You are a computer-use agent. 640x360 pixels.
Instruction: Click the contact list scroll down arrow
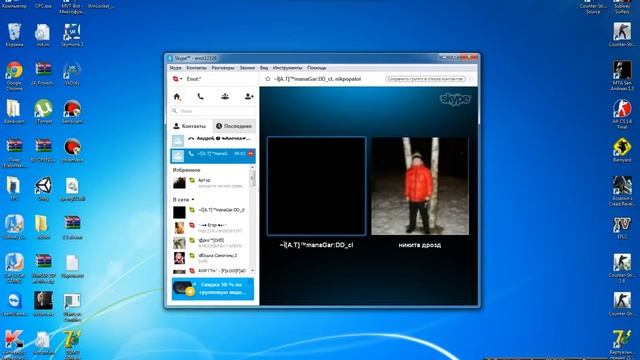[252, 271]
